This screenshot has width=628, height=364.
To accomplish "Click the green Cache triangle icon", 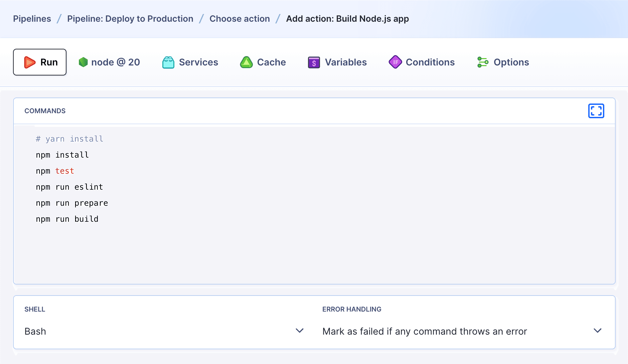I will (247, 62).
